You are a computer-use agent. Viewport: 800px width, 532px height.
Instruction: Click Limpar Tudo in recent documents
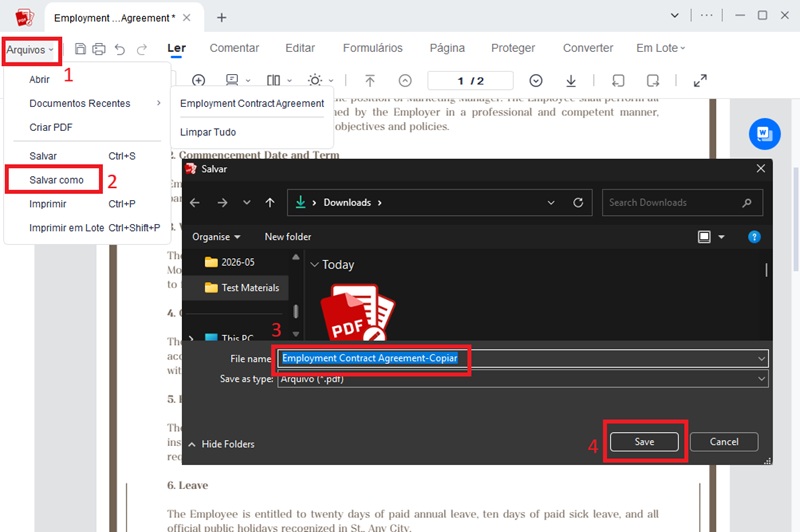(x=208, y=132)
